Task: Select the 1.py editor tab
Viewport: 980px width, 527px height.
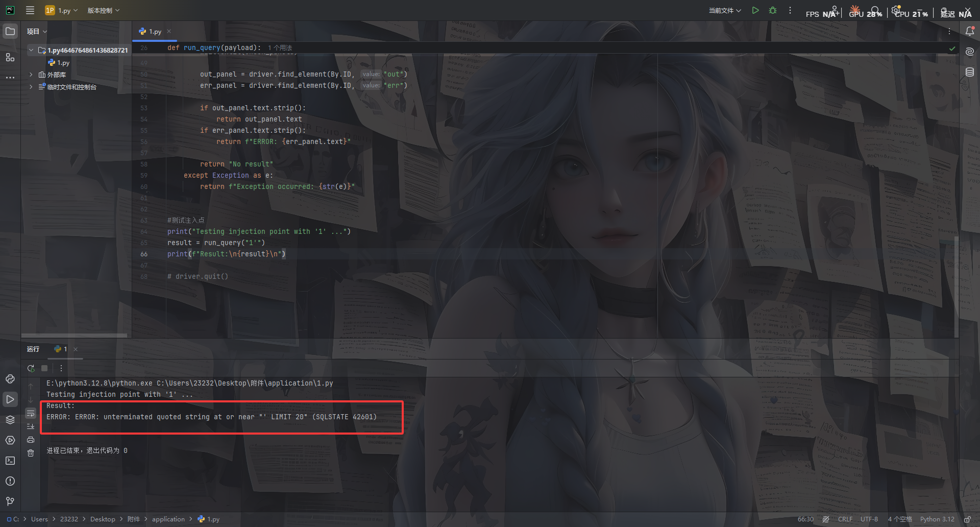Action: [x=155, y=32]
